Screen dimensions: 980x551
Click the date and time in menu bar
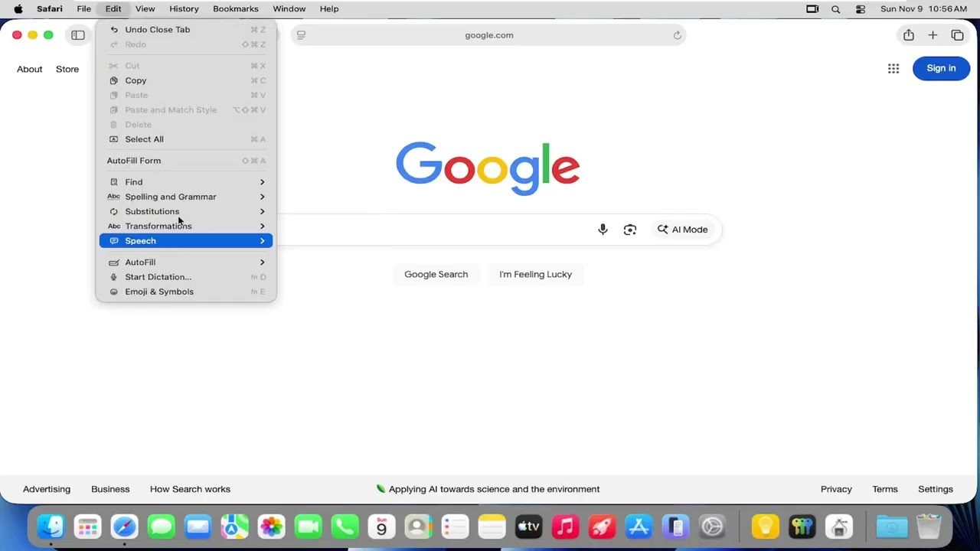click(923, 9)
